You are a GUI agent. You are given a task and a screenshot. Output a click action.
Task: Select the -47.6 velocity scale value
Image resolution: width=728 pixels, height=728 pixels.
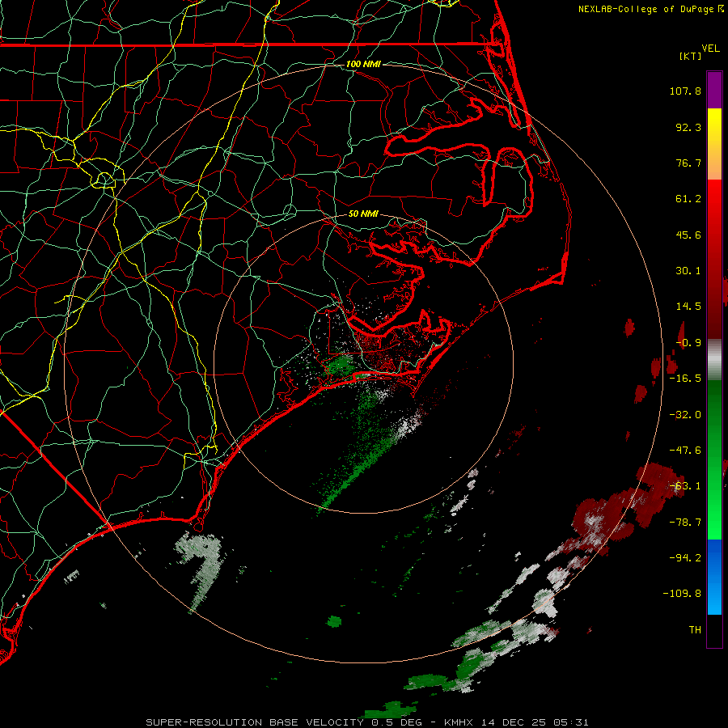(685, 451)
